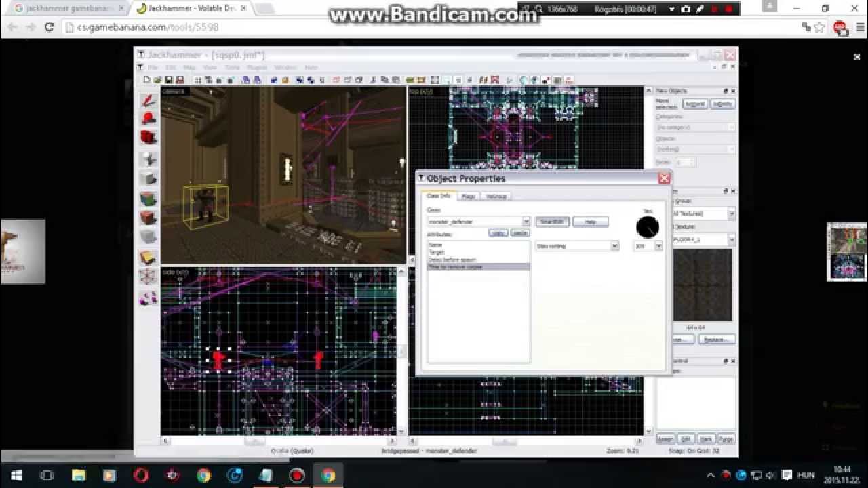Select the Delay before spawn attribute
The width and height of the screenshot is (868, 488).
click(478, 260)
